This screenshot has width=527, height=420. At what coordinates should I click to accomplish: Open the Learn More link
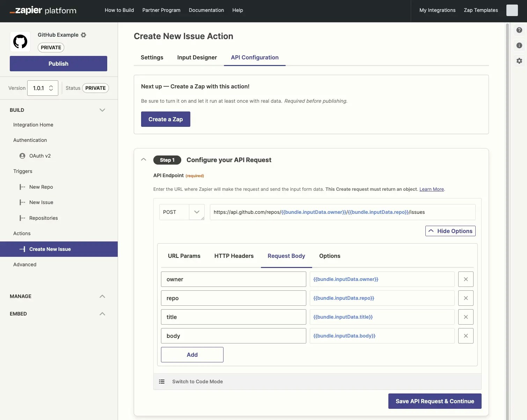point(432,189)
